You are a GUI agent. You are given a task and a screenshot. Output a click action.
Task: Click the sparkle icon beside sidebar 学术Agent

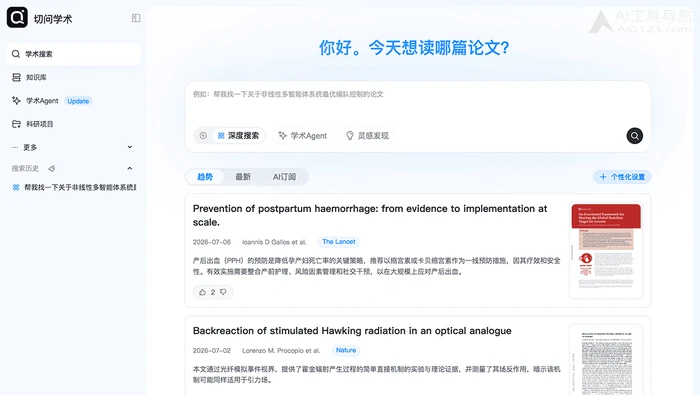coord(17,100)
